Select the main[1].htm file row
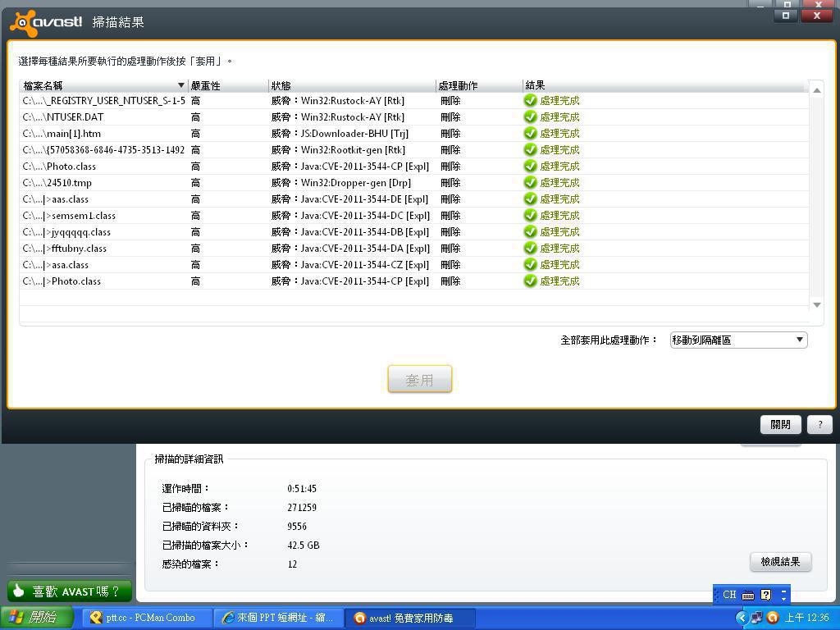Image resolution: width=840 pixels, height=630 pixels. point(413,134)
